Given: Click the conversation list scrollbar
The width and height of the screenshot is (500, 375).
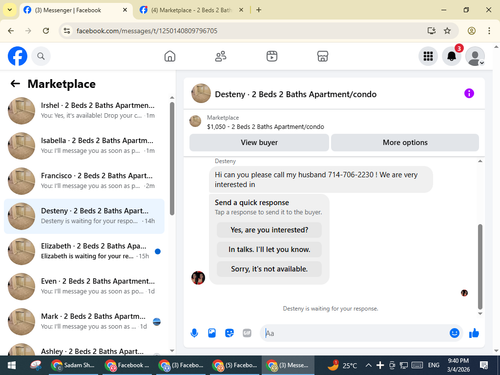Looking at the screenshot, I should tap(172, 159).
